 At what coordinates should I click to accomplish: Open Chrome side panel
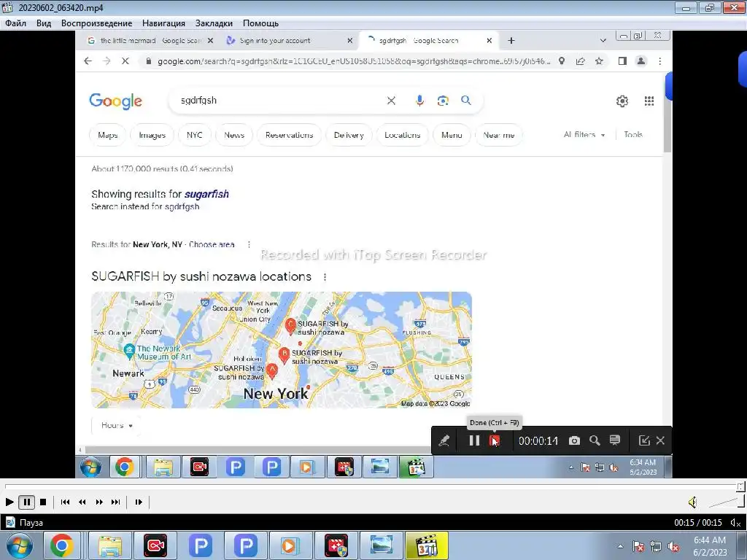coord(622,61)
